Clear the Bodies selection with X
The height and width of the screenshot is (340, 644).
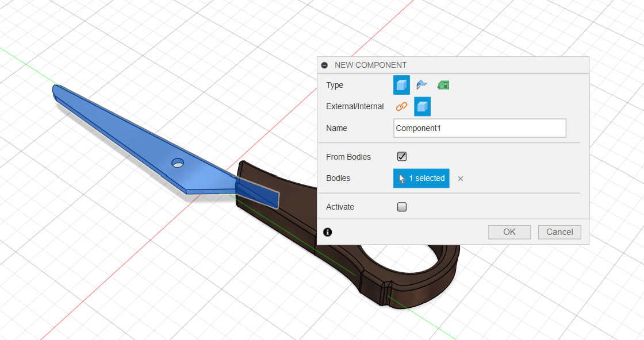pyautogui.click(x=461, y=179)
